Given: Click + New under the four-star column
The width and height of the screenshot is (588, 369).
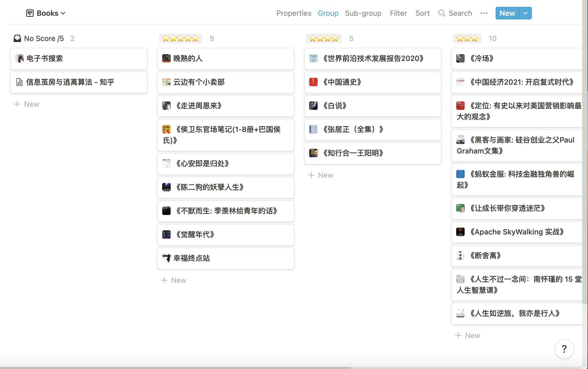Looking at the screenshot, I should pos(321,175).
